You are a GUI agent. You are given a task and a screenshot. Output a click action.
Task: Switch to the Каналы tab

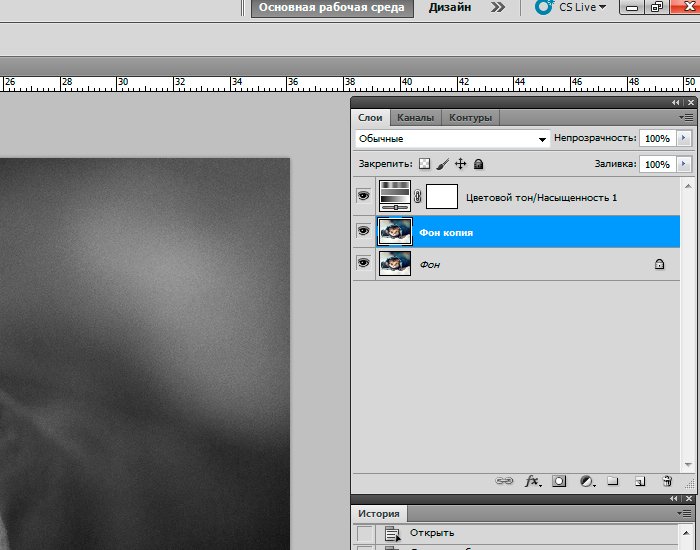click(x=415, y=117)
